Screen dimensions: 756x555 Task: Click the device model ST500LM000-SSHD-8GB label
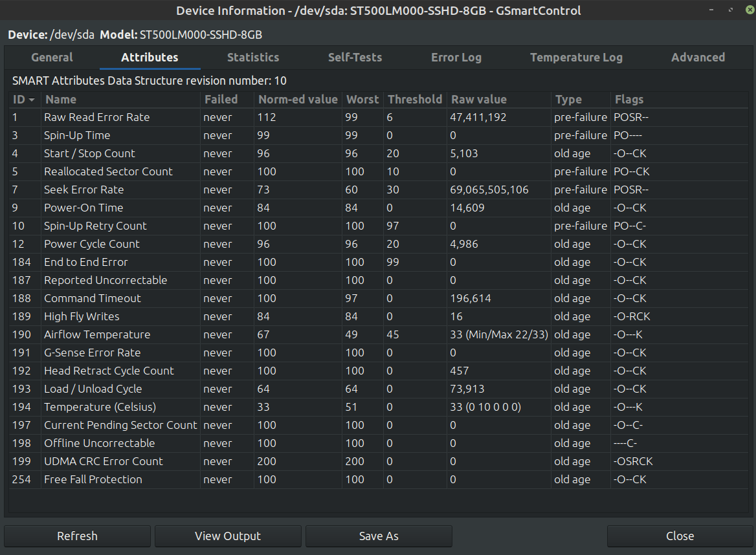(201, 35)
